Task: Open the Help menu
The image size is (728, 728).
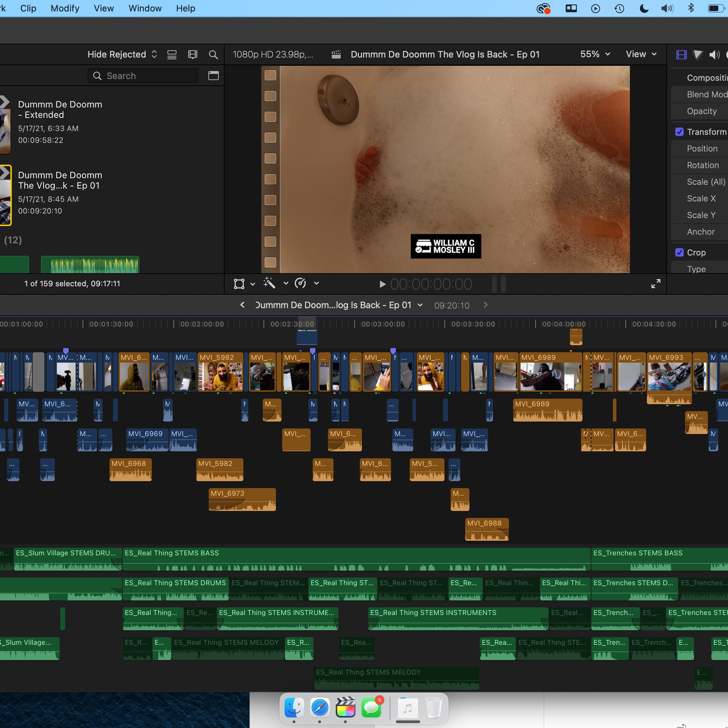Action: point(185,8)
